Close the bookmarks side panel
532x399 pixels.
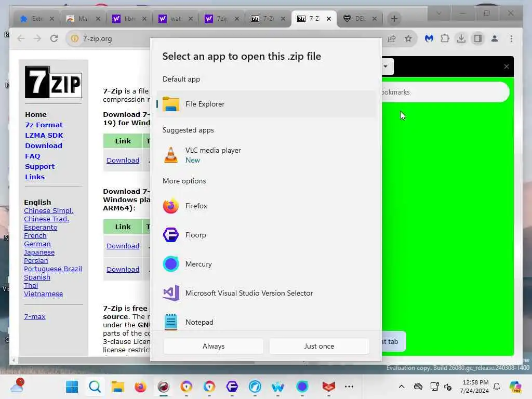pyautogui.click(x=506, y=66)
